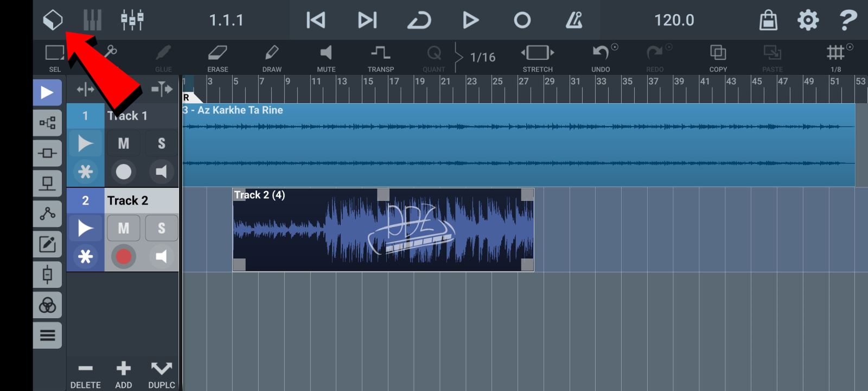Open the hamburger list sidebar icon
The height and width of the screenshot is (391, 868).
(47, 336)
